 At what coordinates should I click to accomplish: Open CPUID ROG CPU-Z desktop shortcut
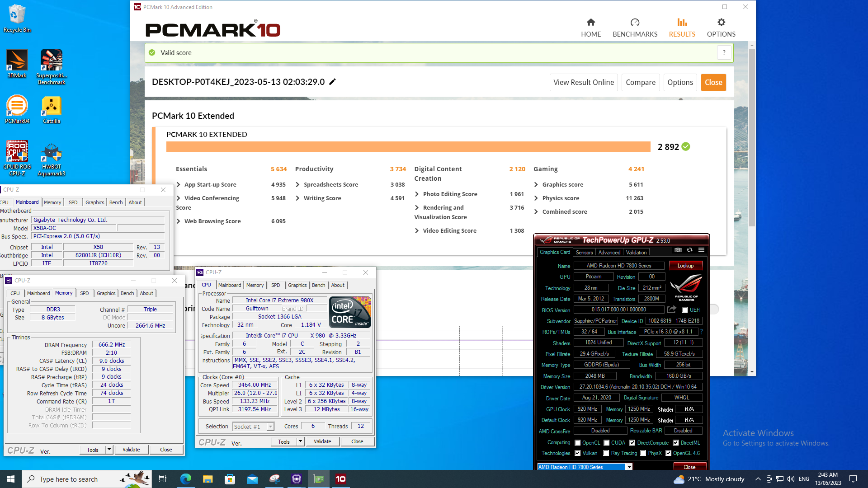pyautogui.click(x=17, y=158)
